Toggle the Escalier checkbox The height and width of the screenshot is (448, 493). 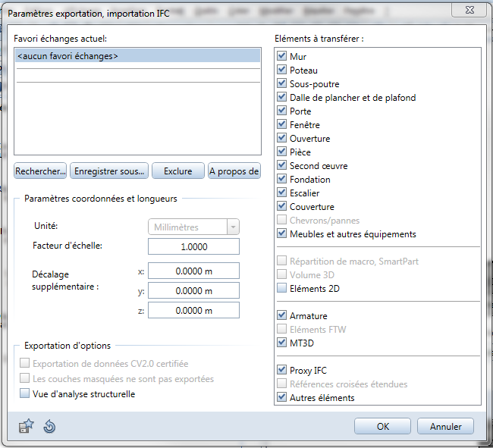click(282, 193)
